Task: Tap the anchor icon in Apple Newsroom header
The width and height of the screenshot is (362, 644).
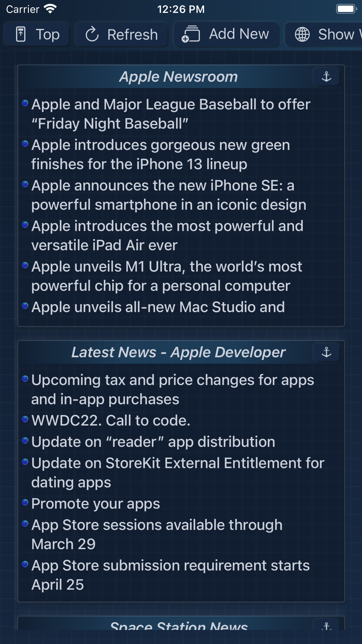Action: (x=327, y=76)
